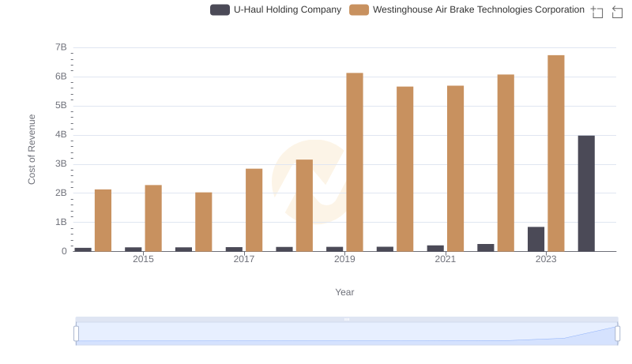The height and width of the screenshot is (364, 632).
Task: Click the 'Year' axis title
Action: 344,292
